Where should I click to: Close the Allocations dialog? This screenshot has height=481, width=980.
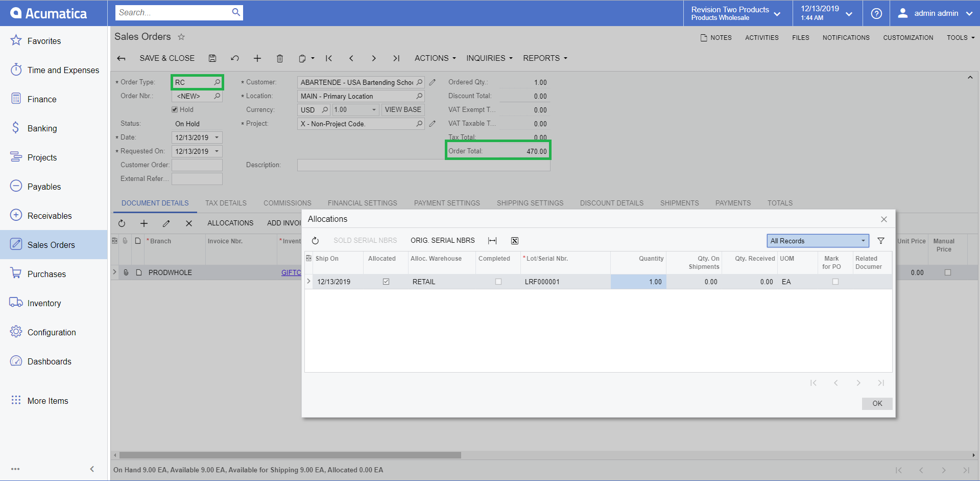(884, 219)
